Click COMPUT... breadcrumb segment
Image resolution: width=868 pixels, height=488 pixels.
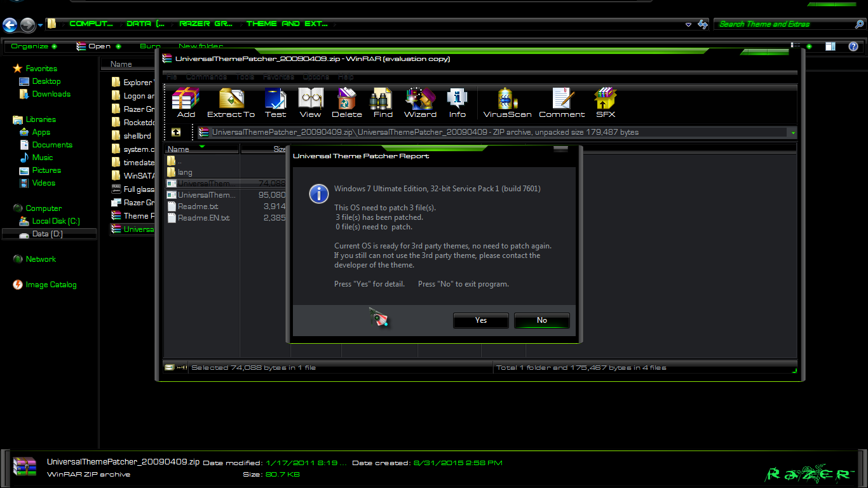pos(91,24)
